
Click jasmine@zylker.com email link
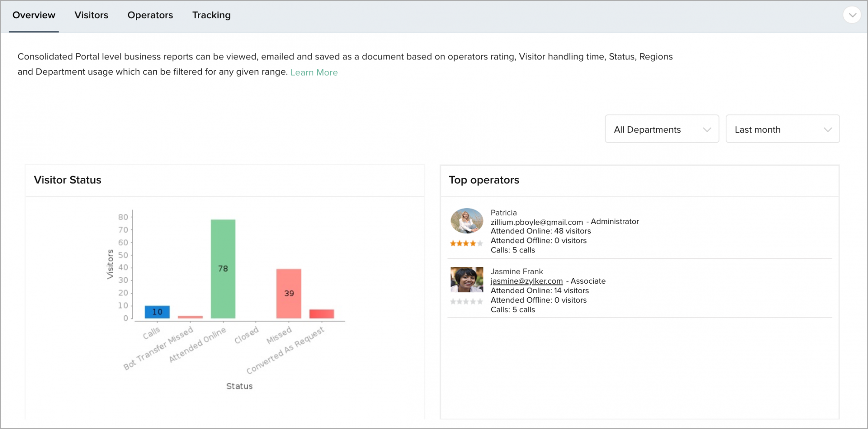[526, 281]
